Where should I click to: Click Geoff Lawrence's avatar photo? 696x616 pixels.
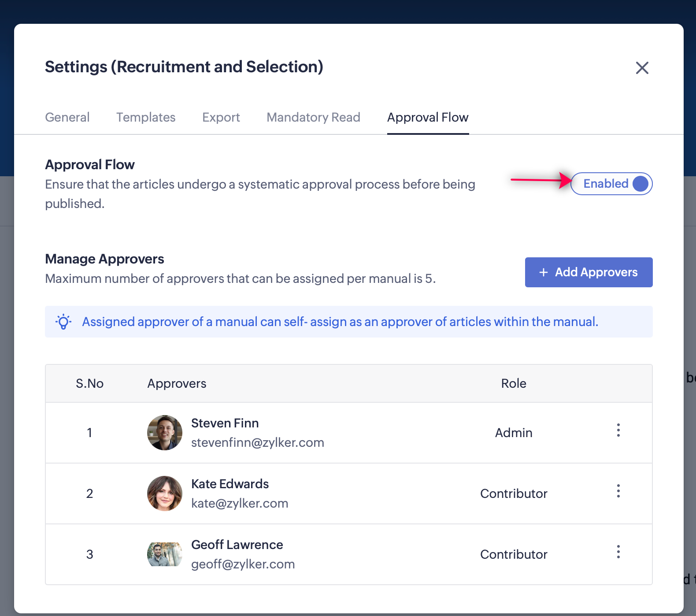point(164,554)
